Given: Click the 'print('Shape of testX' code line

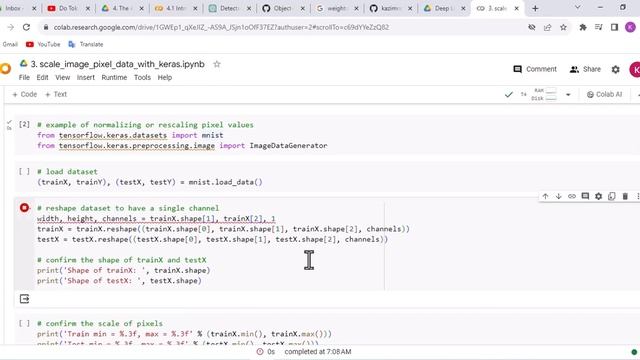Looking at the screenshot, I should pos(119,281).
